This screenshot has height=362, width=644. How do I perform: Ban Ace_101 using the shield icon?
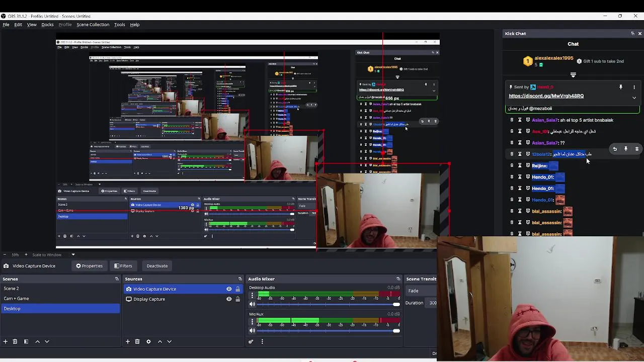(528, 131)
